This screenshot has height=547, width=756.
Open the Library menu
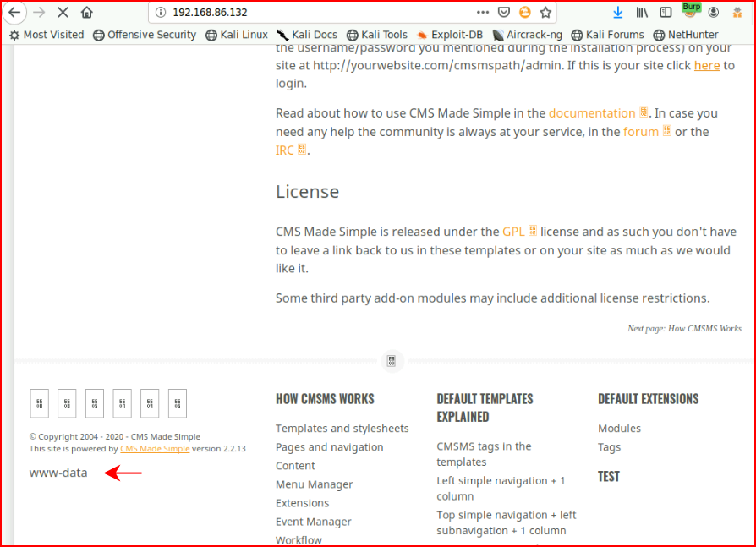pyautogui.click(x=642, y=12)
